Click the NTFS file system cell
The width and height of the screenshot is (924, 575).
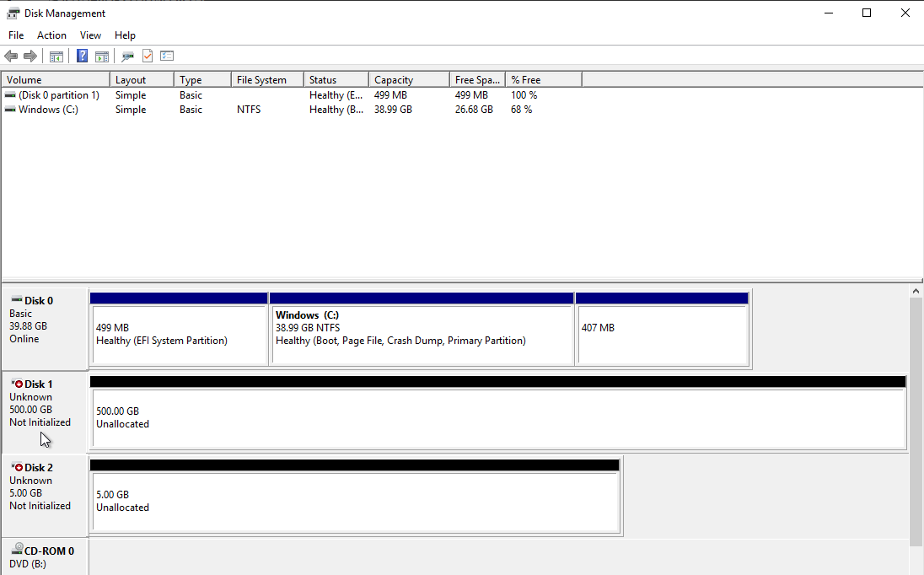[249, 110]
